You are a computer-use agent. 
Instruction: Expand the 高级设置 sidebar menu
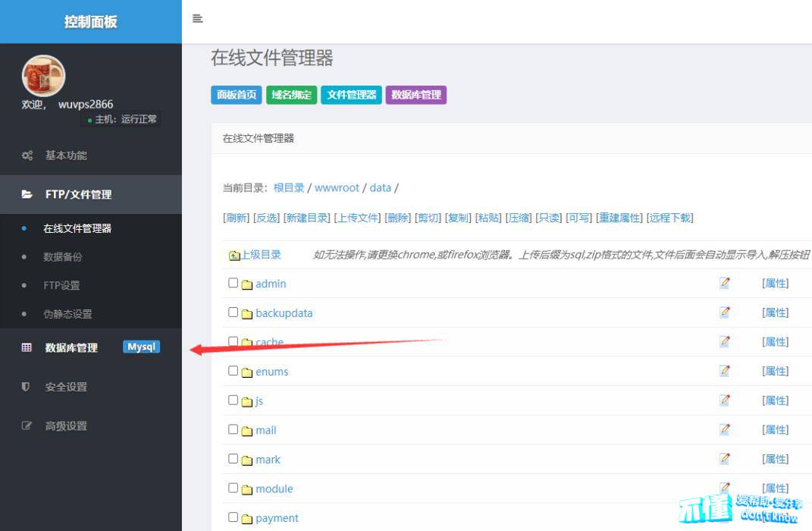pyautogui.click(x=66, y=426)
